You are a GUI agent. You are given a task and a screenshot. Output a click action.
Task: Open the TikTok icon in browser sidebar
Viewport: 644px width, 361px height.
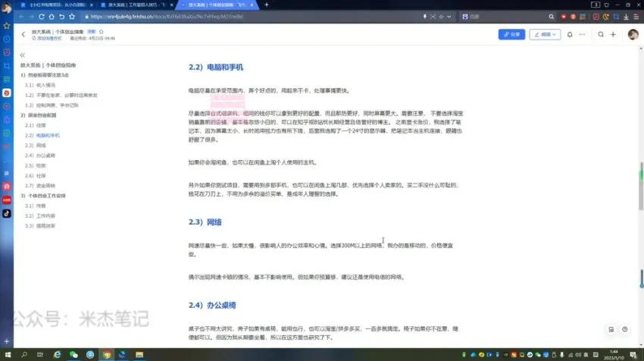click(7, 213)
